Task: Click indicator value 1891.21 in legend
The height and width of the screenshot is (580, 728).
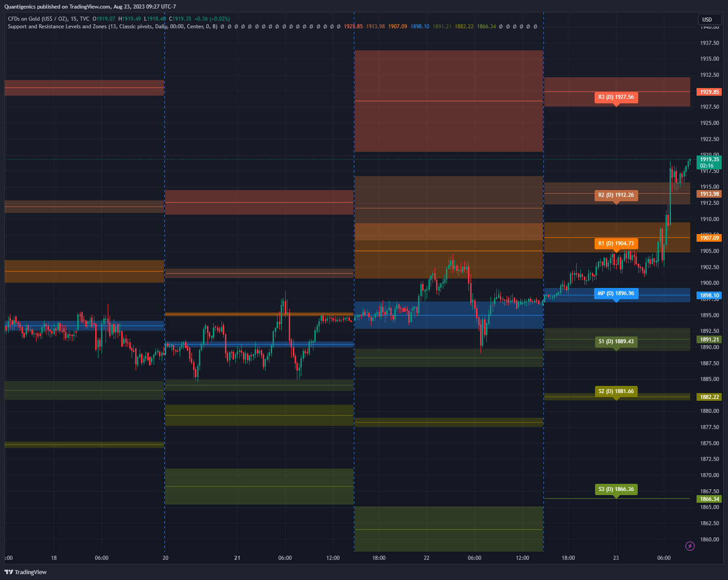Action: (442, 27)
